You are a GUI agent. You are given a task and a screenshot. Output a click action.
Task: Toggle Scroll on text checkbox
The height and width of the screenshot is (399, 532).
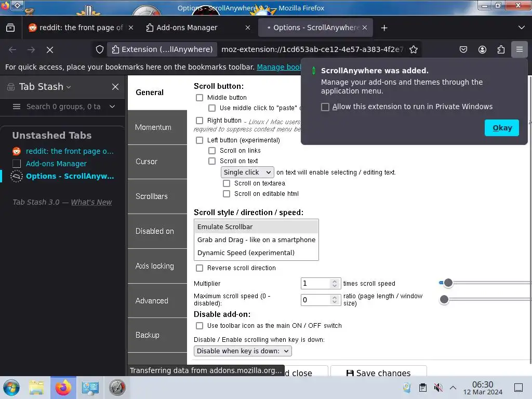(212, 161)
